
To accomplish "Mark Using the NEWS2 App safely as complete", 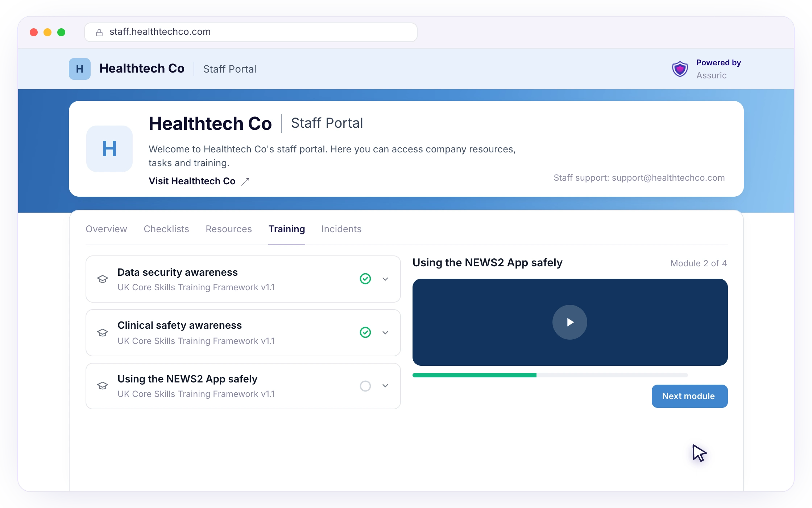I will 365,386.
